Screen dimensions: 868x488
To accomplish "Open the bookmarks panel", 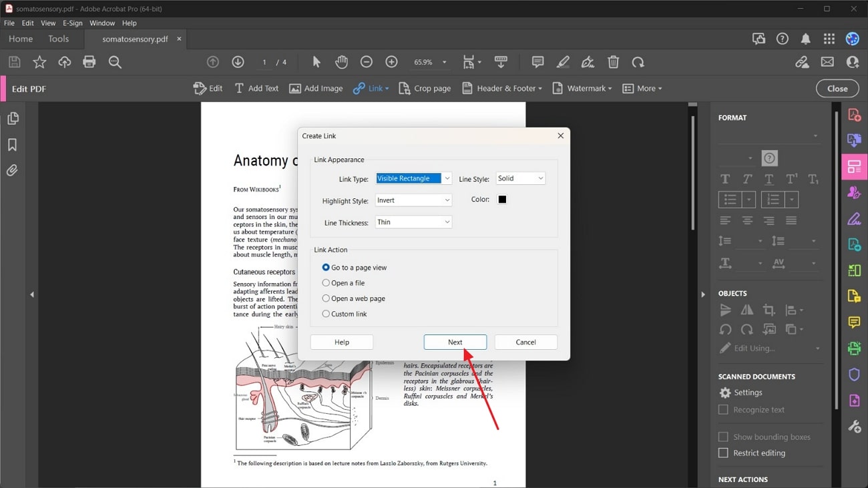I will [x=13, y=145].
